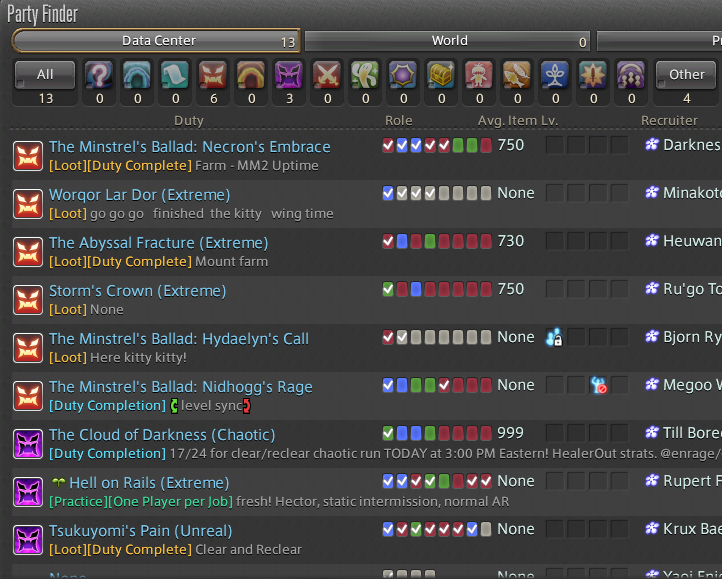Click the lock condition icon in Hydaelyn's Call row
Screen dimensions: 722x579
pyautogui.click(x=554, y=337)
